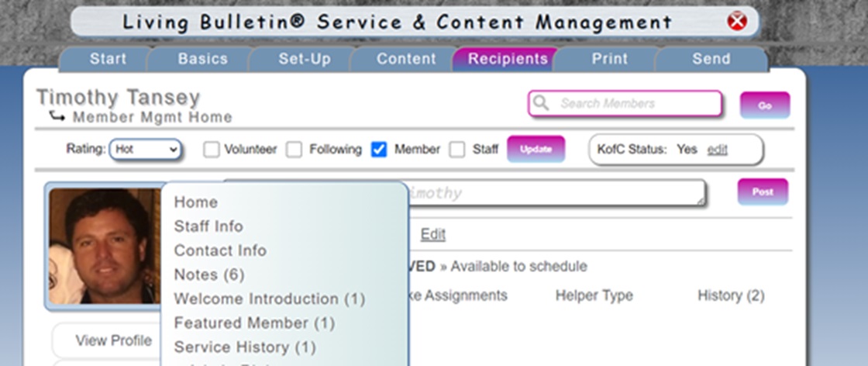Switch to the Print tab

click(x=609, y=59)
